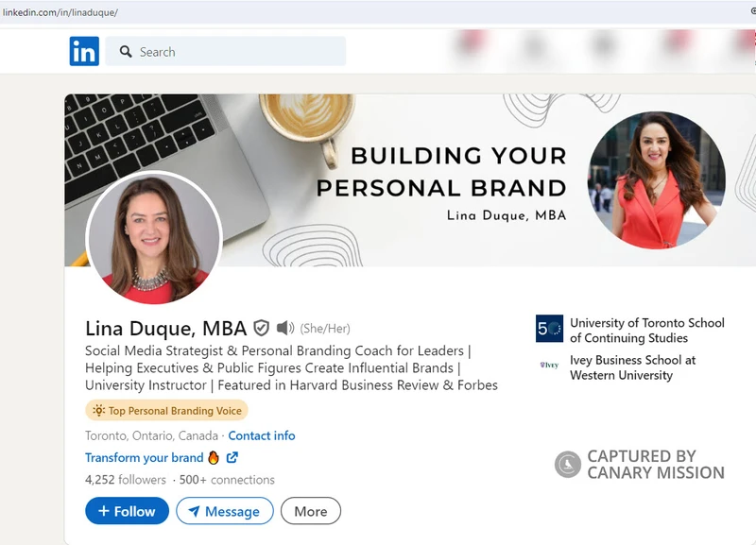Select the linkedin.com/in/linaduque/ address bar URL
This screenshot has width=756, height=545.
[60, 12]
